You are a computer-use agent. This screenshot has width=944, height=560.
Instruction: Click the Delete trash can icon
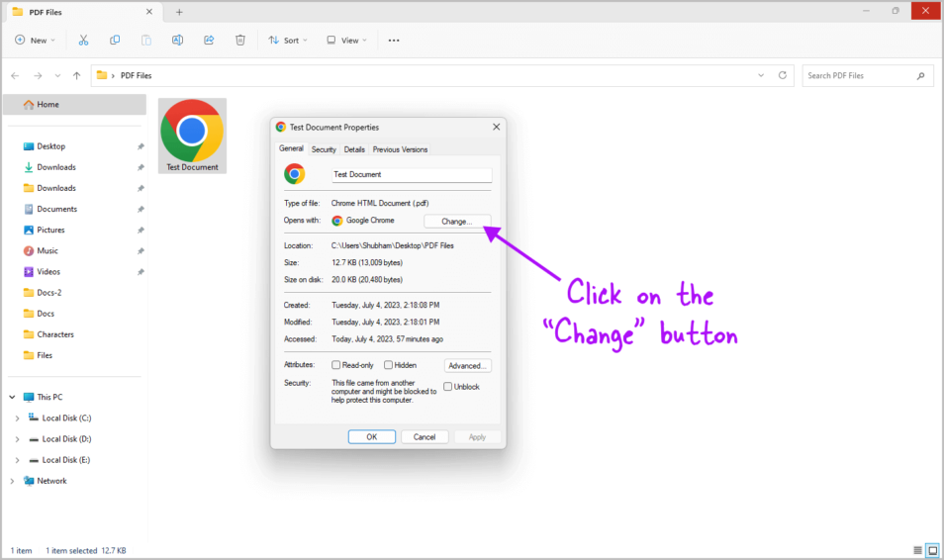click(x=240, y=40)
